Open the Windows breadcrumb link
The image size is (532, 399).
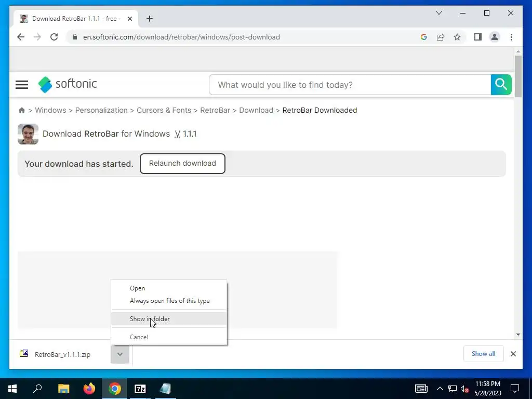pyautogui.click(x=50, y=110)
